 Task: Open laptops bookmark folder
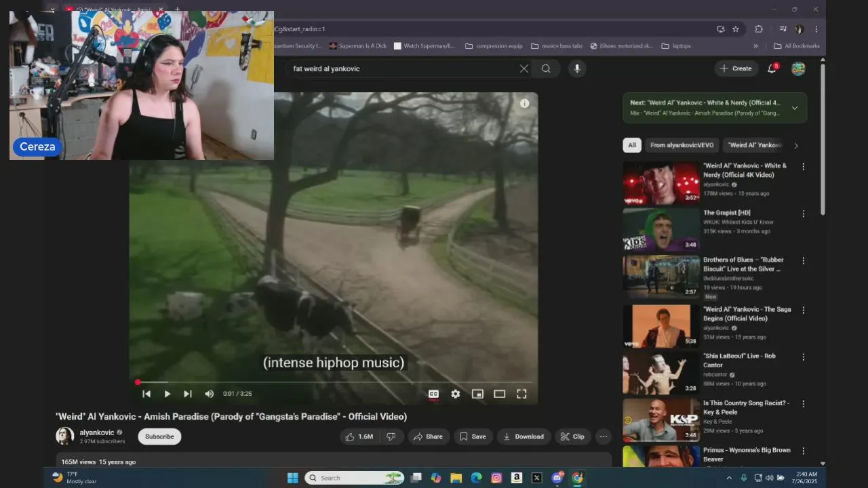[676, 46]
